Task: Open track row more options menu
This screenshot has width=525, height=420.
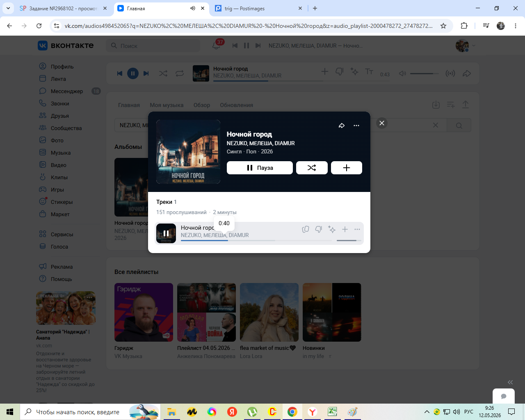Action: point(357,229)
